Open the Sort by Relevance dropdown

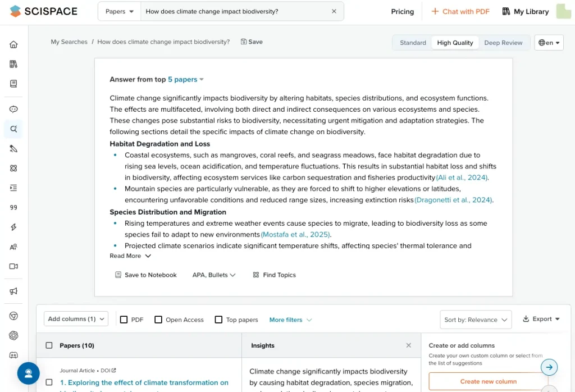pyautogui.click(x=476, y=320)
